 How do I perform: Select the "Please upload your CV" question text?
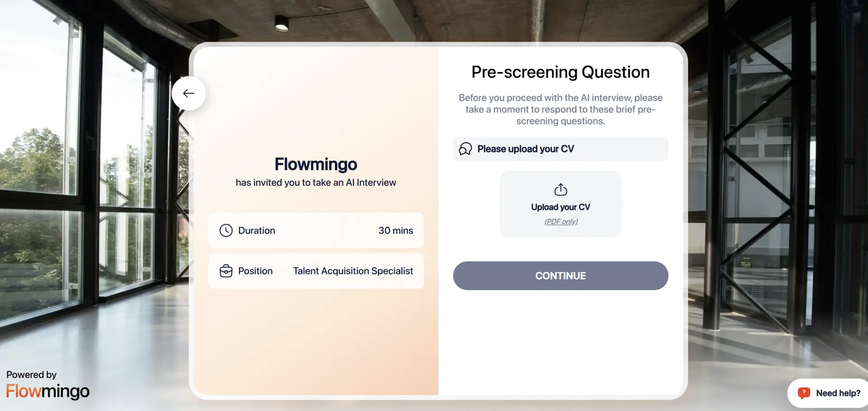(526, 149)
